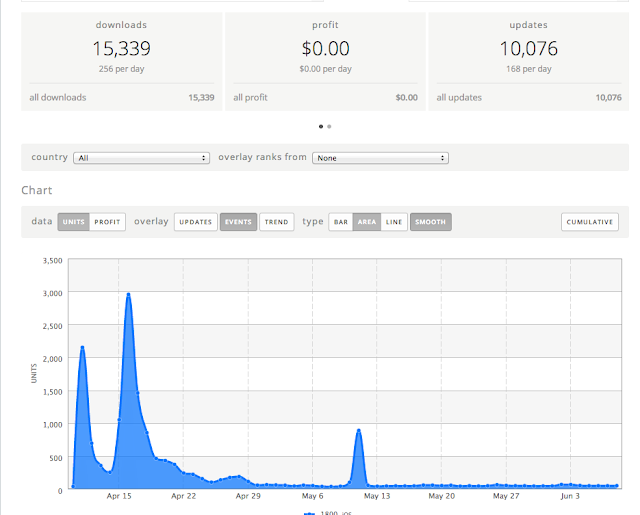Image resolution: width=640 pixels, height=515 pixels.
Task: Click the Apr 22 axis label
Action: tap(183, 496)
